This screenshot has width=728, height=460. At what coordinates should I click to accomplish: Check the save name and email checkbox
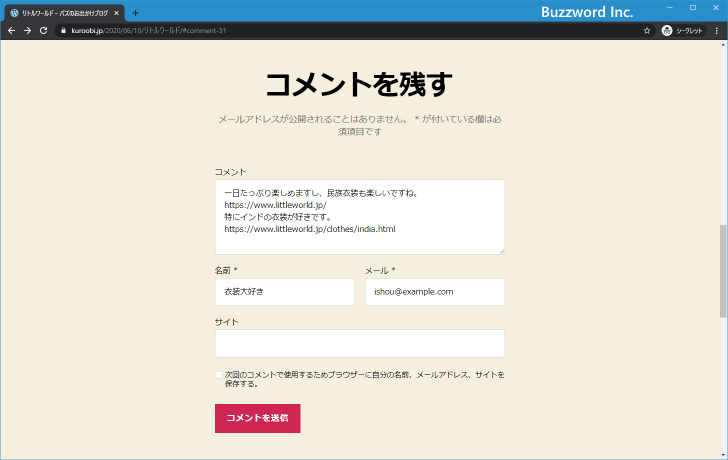(219, 375)
